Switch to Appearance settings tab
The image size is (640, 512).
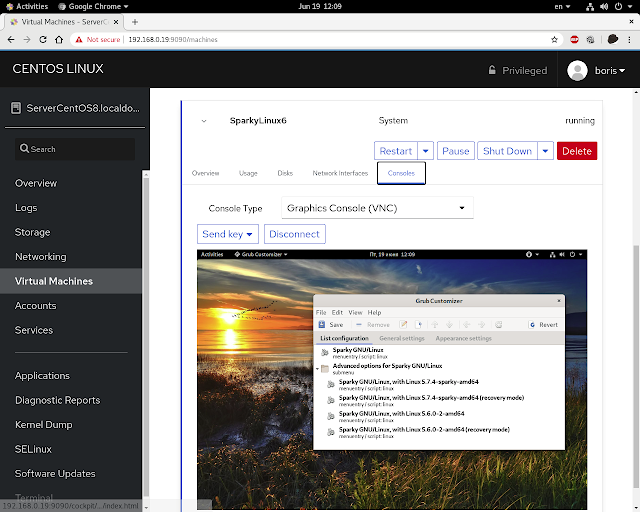click(463, 338)
